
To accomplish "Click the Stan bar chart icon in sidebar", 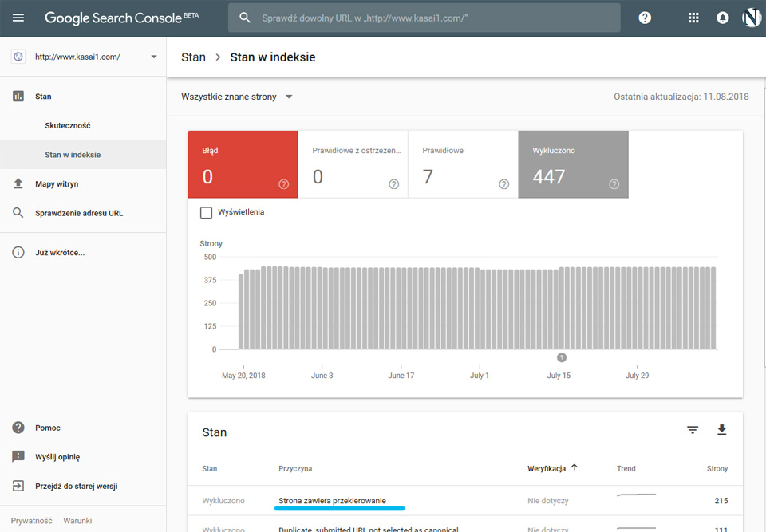I will [x=18, y=97].
